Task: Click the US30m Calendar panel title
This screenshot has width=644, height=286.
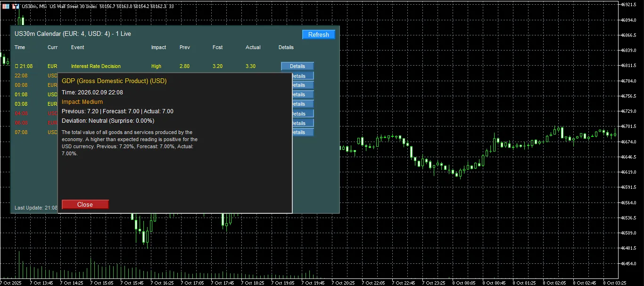Action: pos(73,34)
